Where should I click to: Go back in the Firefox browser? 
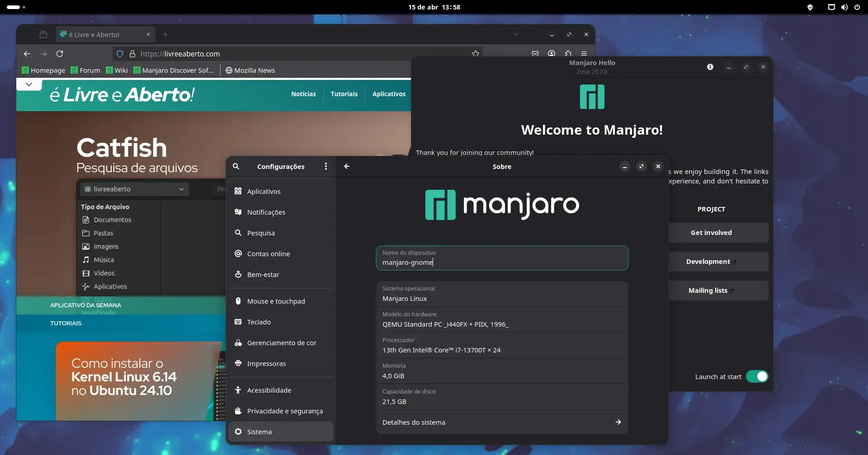(x=27, y=54)
